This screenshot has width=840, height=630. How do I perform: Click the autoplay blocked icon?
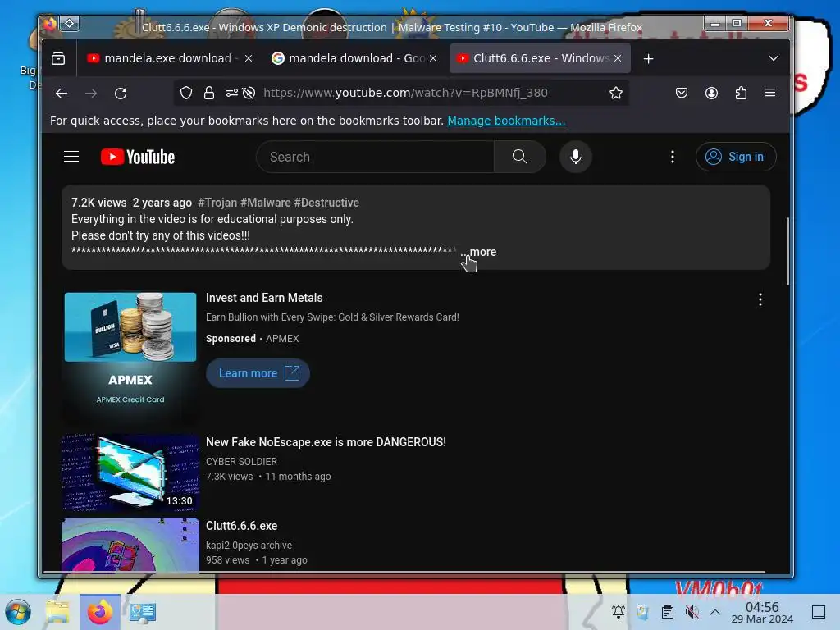249,94
